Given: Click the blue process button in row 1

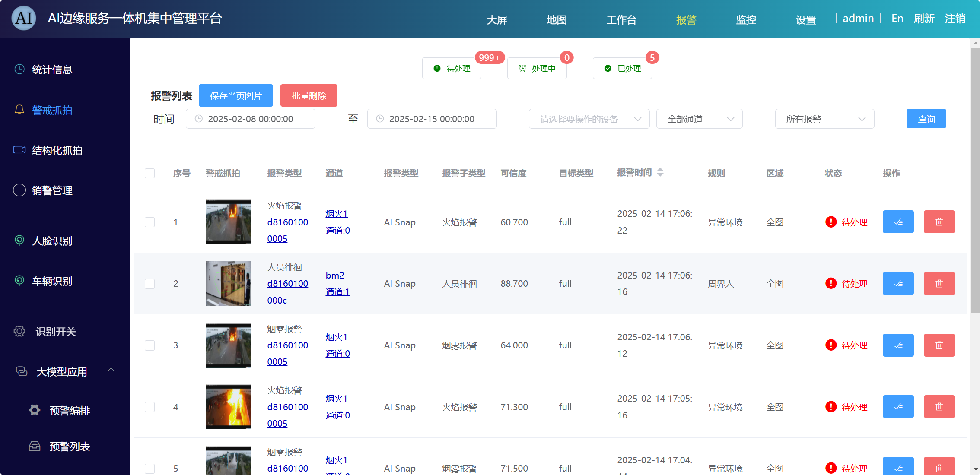Looking at the screenshot, I should pyautogui.click(x=898, y=222).
